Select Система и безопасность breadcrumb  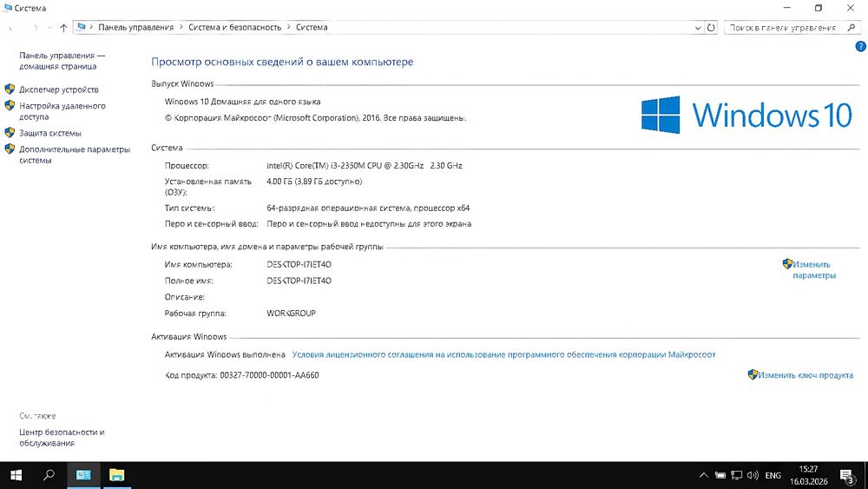point(234,27)
